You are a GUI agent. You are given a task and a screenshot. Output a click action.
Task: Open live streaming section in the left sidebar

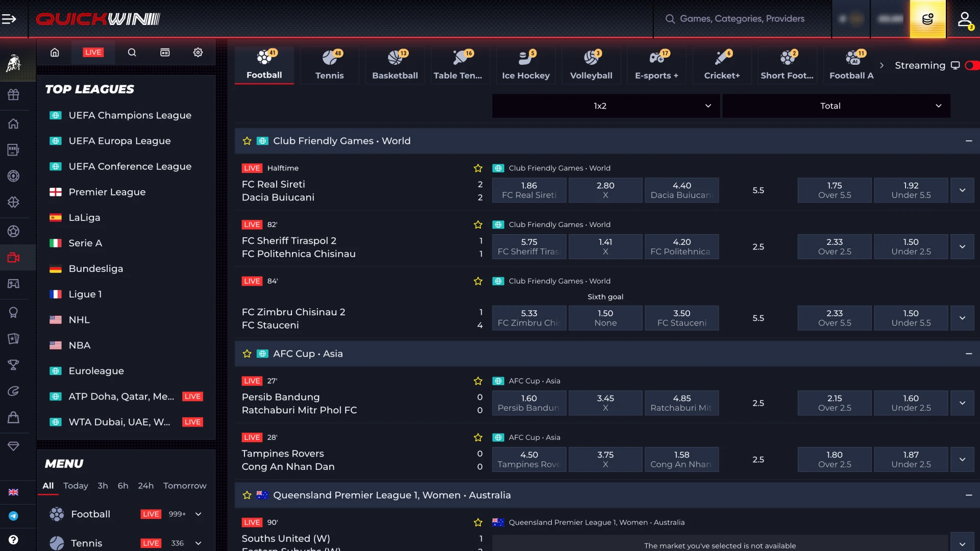(x=14, y=258)
